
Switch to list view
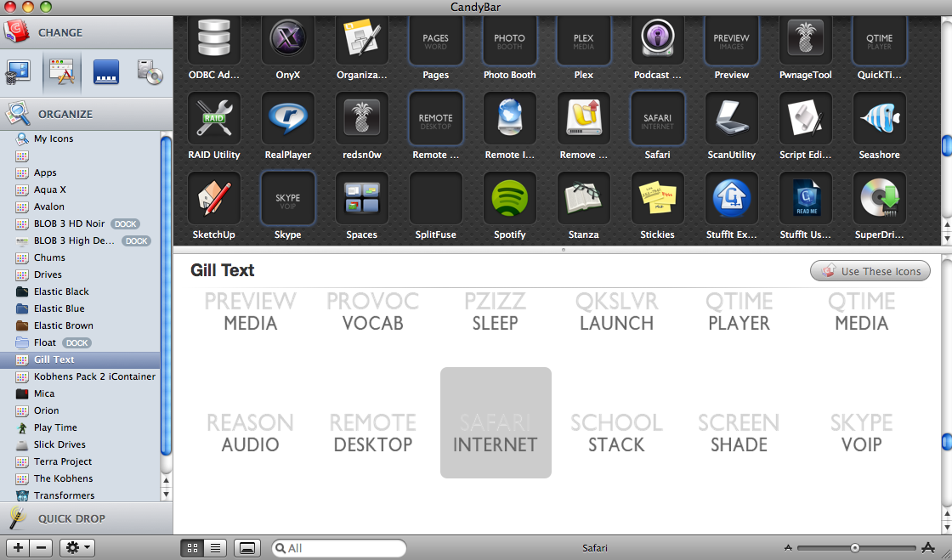[x=215, y=548]
